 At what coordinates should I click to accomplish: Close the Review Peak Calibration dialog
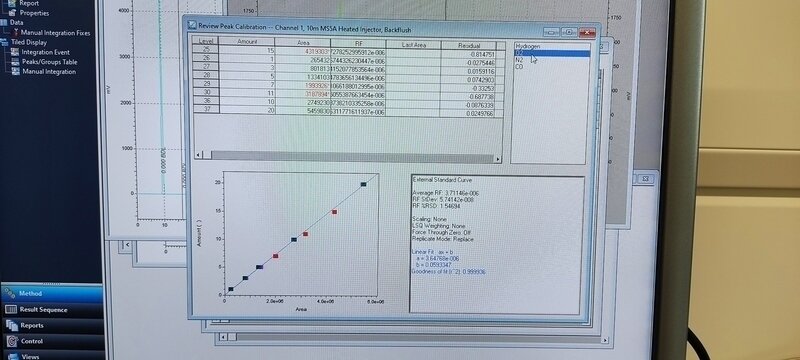(x=587, y=33)
